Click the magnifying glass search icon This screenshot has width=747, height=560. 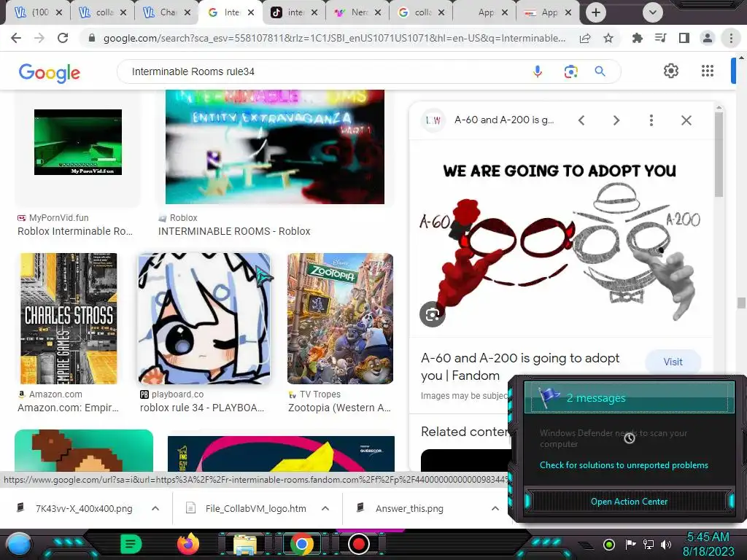600,71
